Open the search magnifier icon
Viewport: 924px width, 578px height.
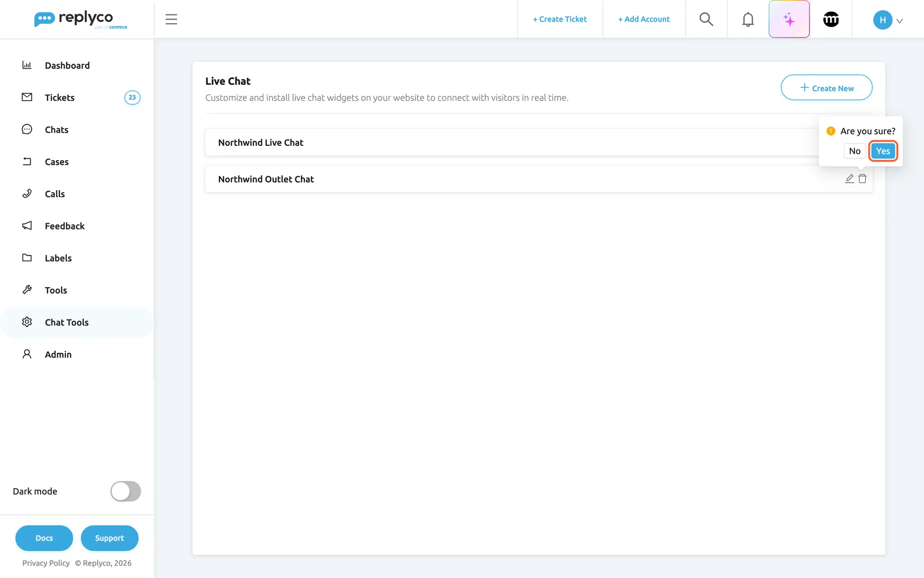(706, 19)
